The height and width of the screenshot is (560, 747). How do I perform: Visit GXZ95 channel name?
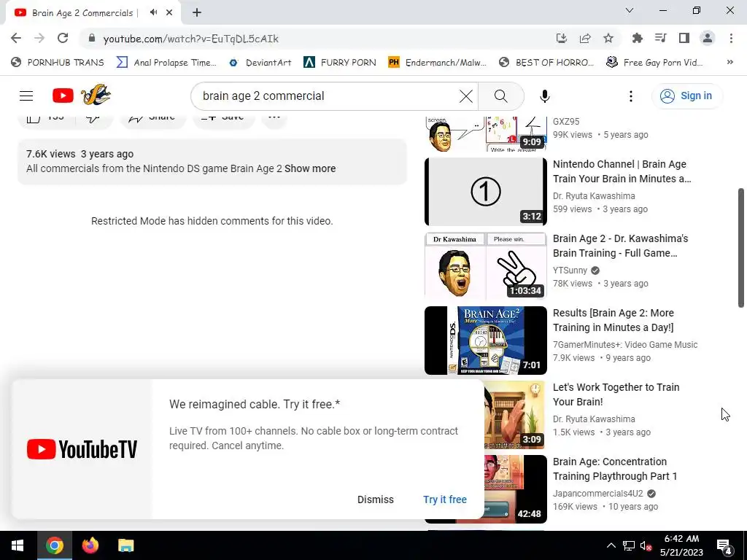(x=566, y=122)
